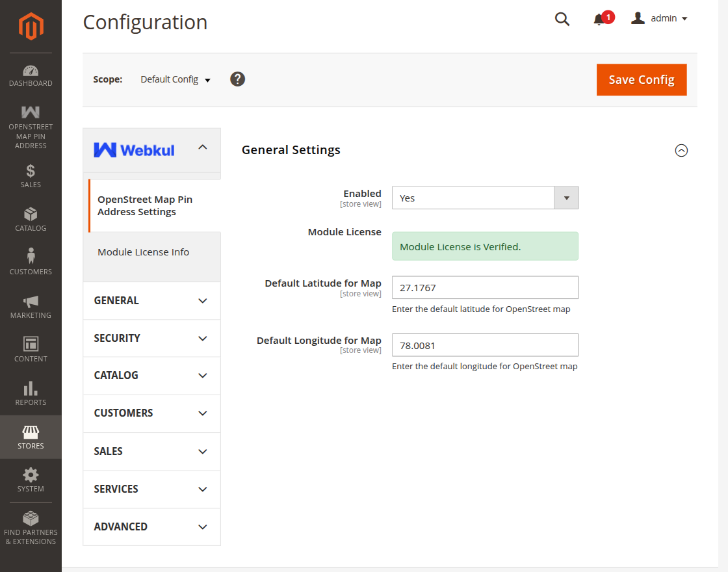Expand the SERVICES config section

click(x=152, y=489)
